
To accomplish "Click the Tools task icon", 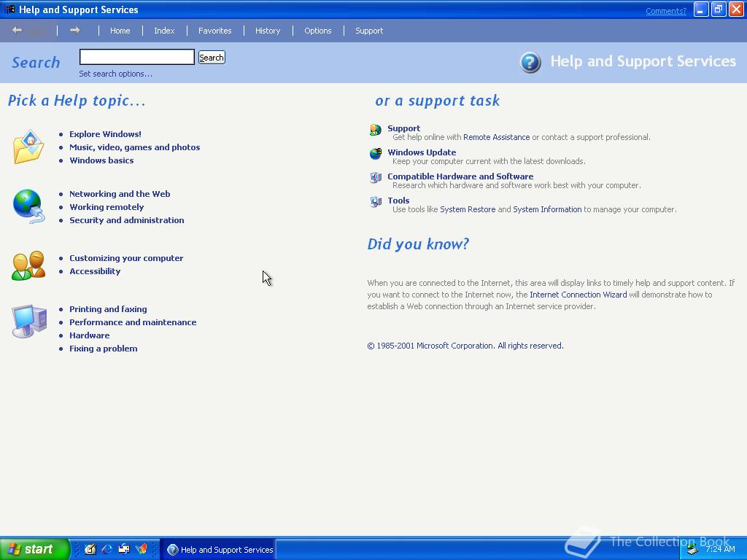I will tap(376, 202).
